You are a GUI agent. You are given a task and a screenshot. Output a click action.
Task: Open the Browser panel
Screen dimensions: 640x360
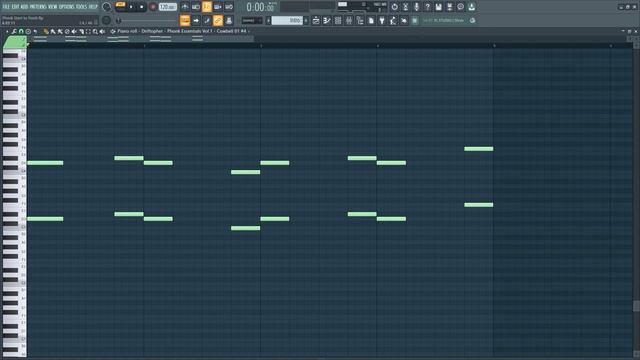360,20
